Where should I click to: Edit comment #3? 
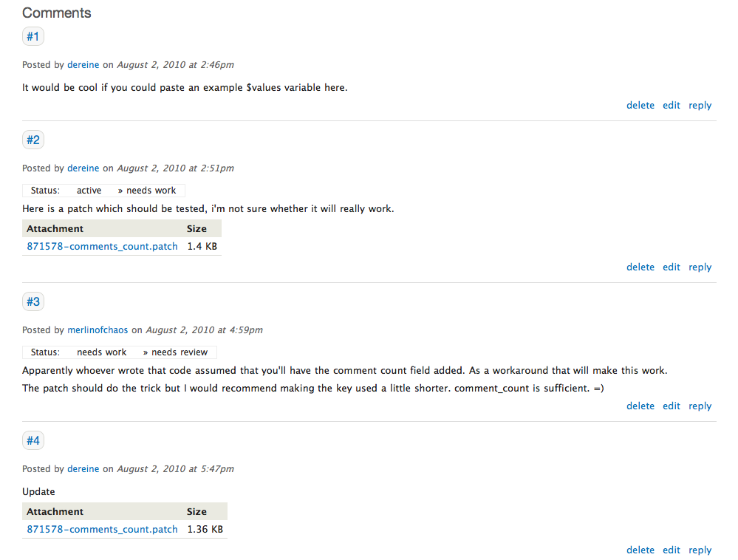point(671,406)
